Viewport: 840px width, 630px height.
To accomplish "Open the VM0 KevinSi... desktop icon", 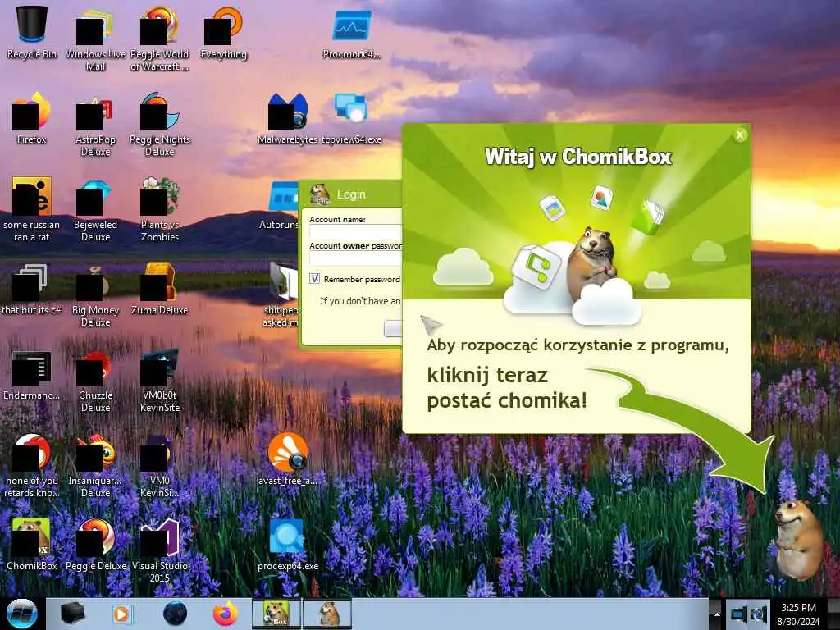I will 160,465.
